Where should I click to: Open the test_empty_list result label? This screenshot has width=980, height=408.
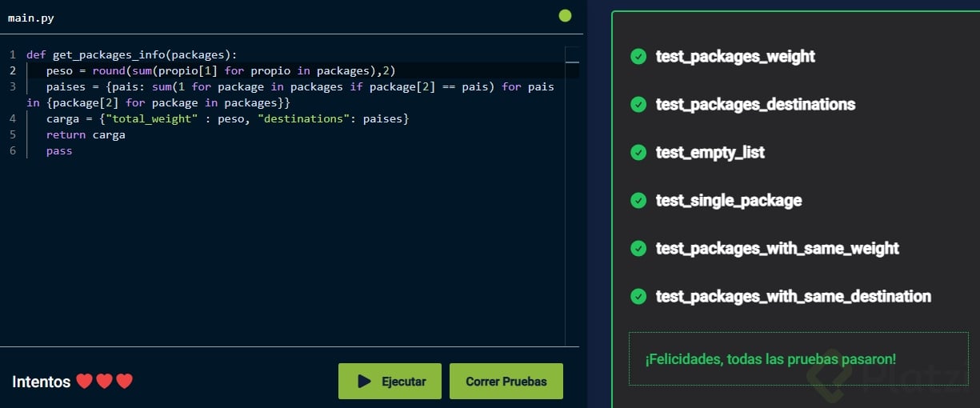tap(710, 153)
